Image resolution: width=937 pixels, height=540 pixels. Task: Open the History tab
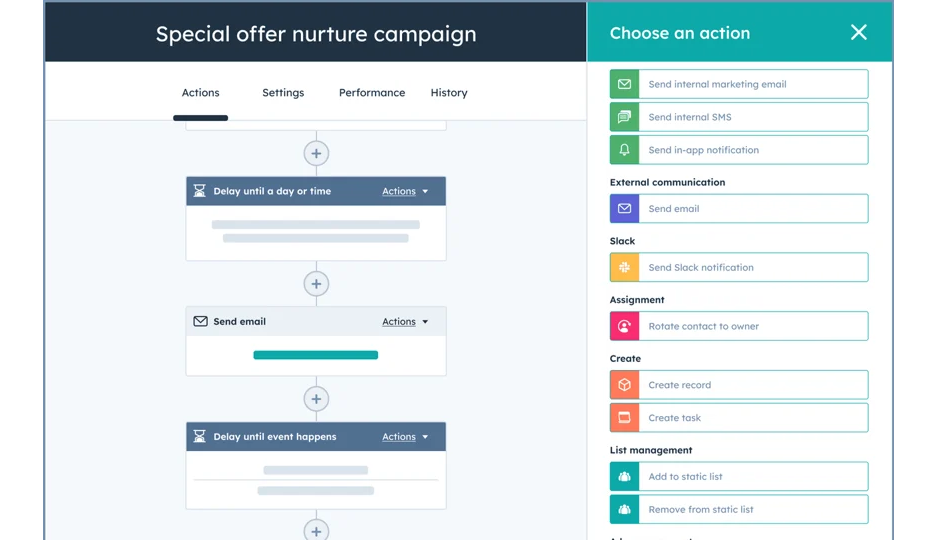click(449, 93)
